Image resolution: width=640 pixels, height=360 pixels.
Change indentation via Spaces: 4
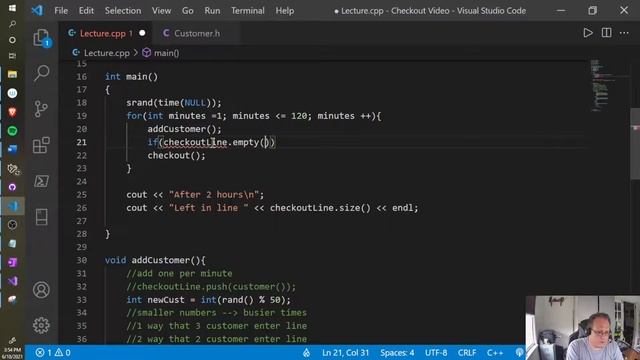point(397,353)
